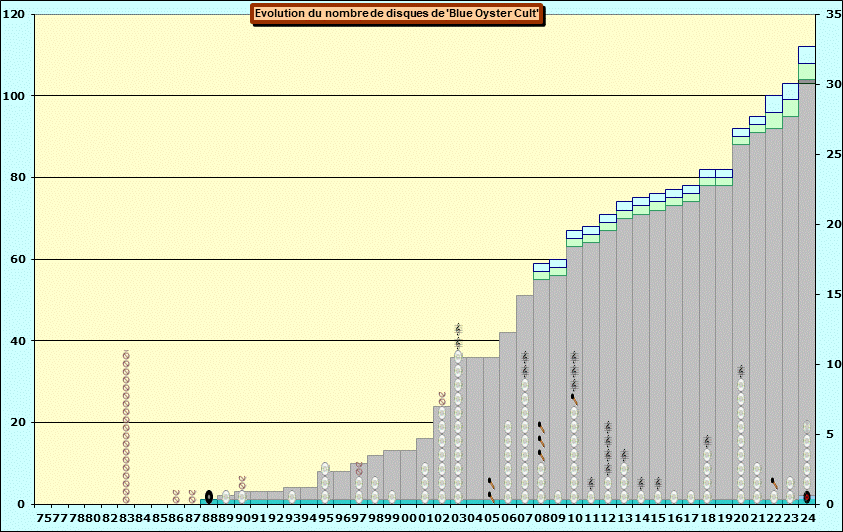
Task: Click the tape reel symbol atop year 02 stack
Action: pos(441,398)
